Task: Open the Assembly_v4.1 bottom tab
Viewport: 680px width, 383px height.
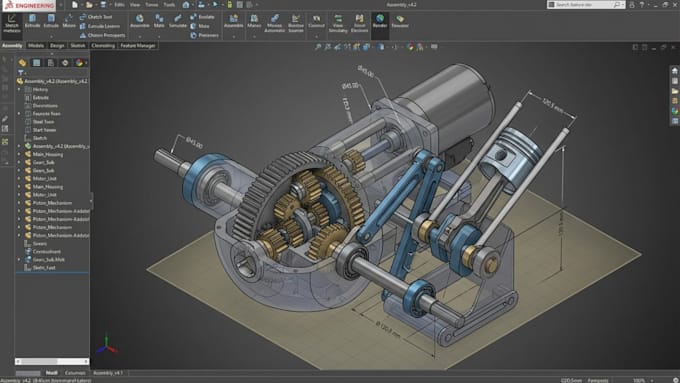Action: (108, 373)
